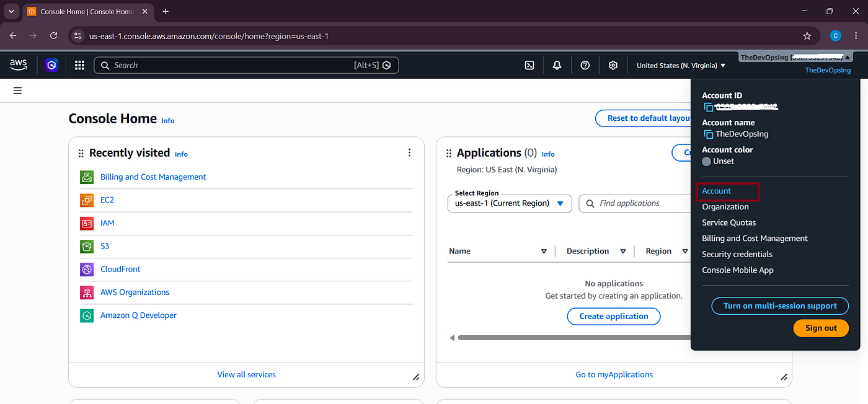Open a new browser tab
Viewport: 868px width, 404px height.
pyautogui.click(x=166, y=11)
